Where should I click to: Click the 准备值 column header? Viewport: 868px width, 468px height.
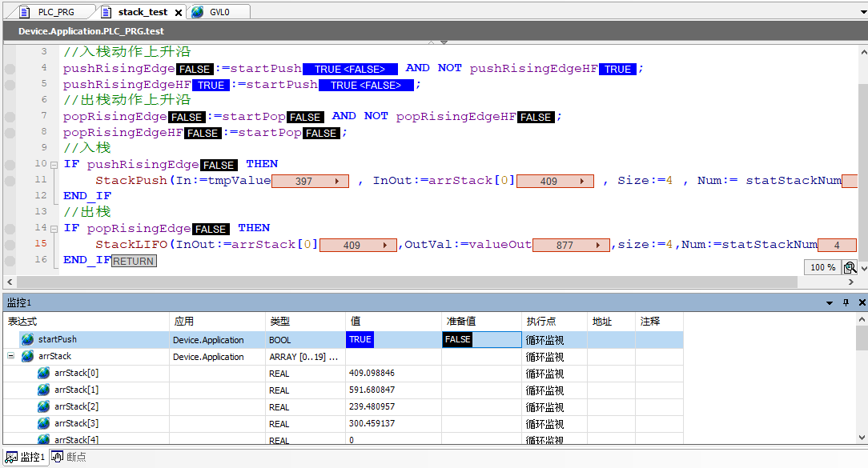pos(481,322)
